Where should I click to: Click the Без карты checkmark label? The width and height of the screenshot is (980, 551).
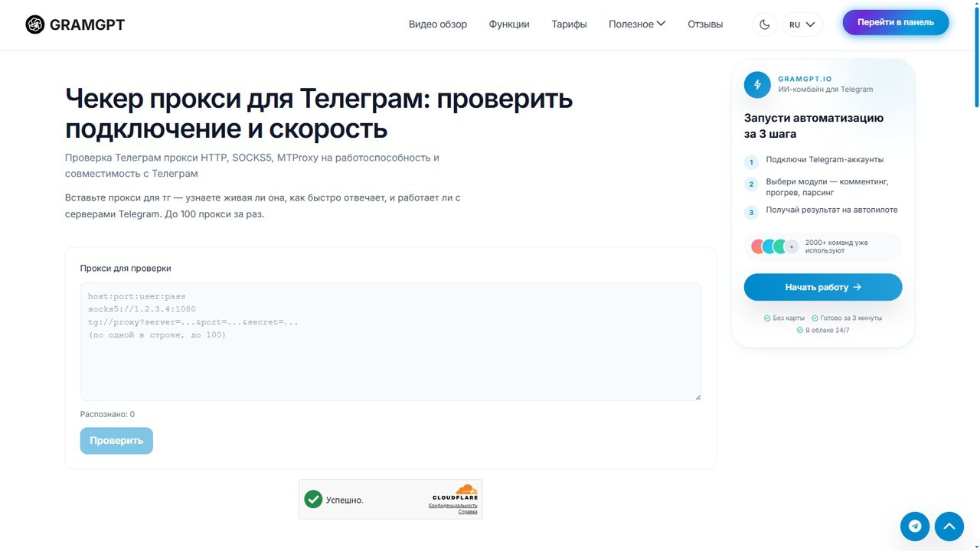pyautogui.click(x=785, y=318)
